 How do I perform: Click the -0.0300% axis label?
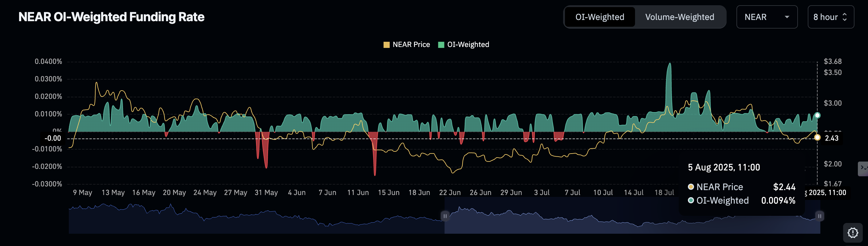47,184
